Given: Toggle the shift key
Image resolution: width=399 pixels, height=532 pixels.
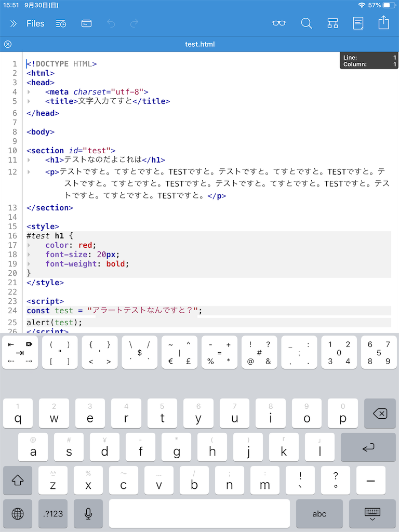Looking at the screenshot, I should (x=18, y=480).
